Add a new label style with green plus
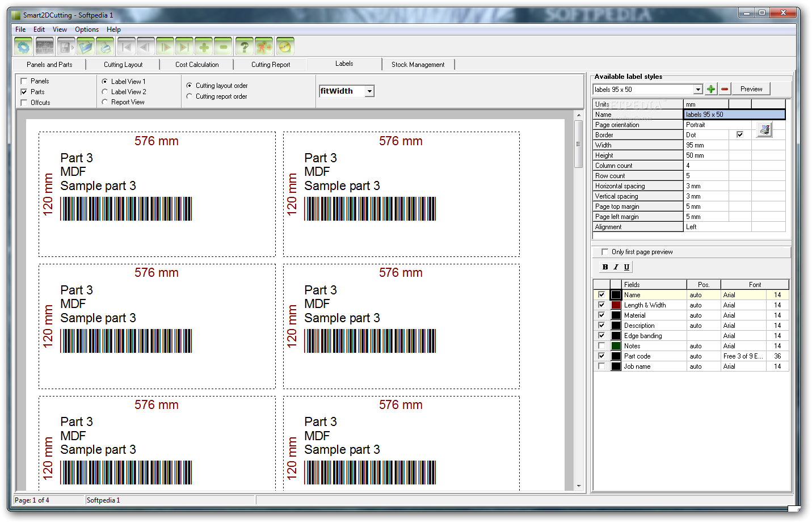Image resolution: width=812 pixels, height=523 pixels. pyautogui.click(x=711, y=89)
